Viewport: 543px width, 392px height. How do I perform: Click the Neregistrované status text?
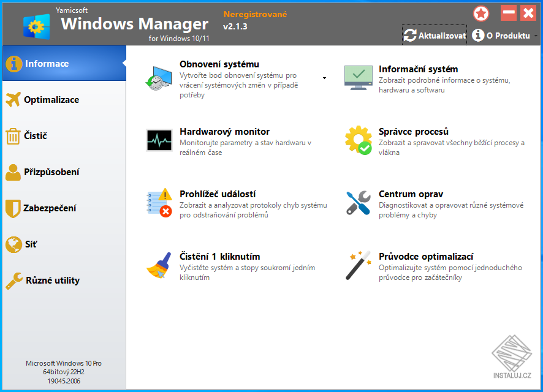coord(255,14)
